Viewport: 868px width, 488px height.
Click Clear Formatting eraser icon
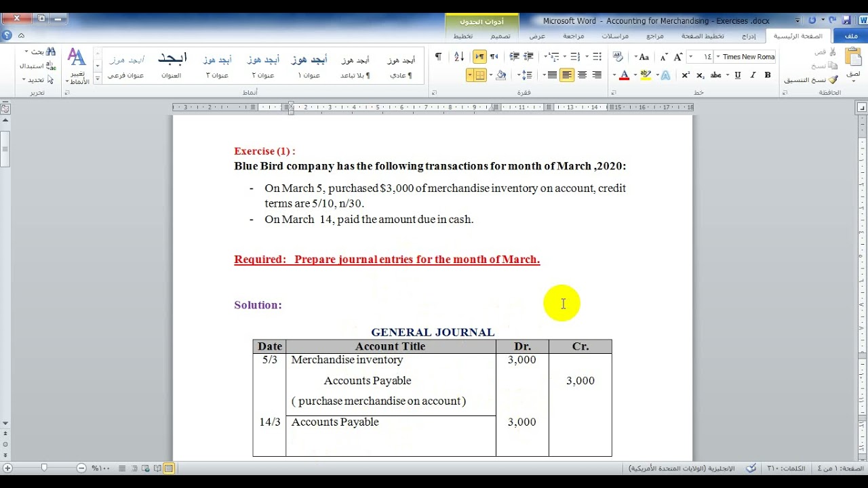tap(618, 57)
